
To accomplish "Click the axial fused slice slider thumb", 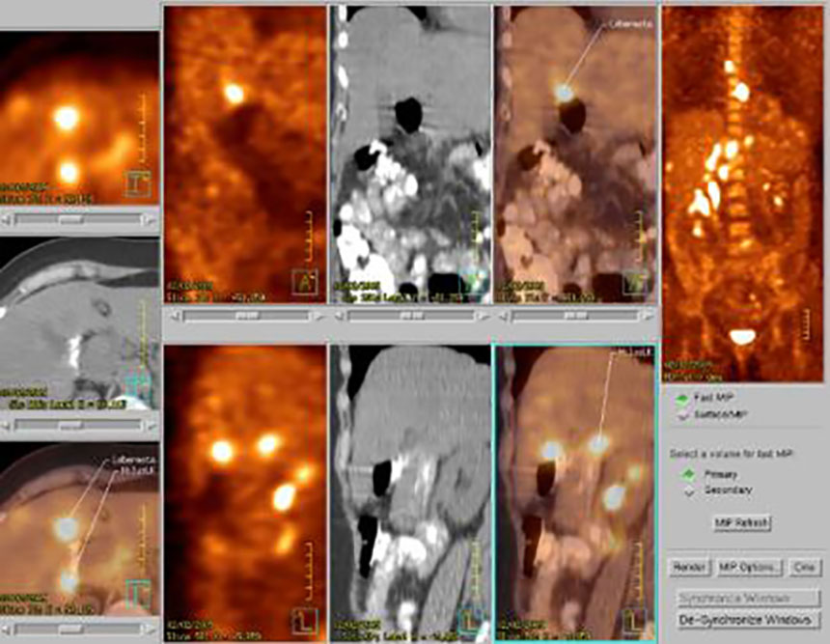I will tap(70, 630).
